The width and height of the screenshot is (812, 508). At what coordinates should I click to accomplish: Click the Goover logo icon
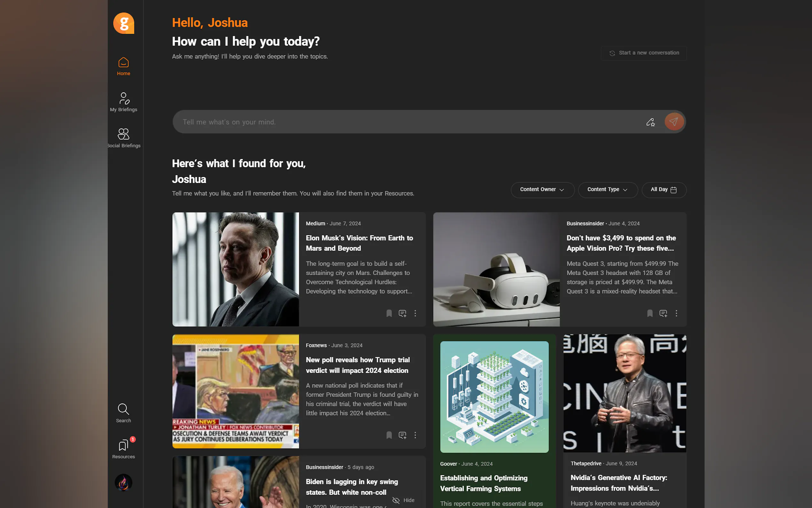pos(123,23)
